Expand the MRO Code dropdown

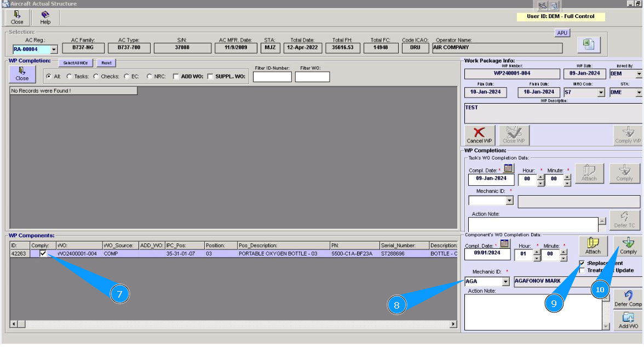point(601,93)
